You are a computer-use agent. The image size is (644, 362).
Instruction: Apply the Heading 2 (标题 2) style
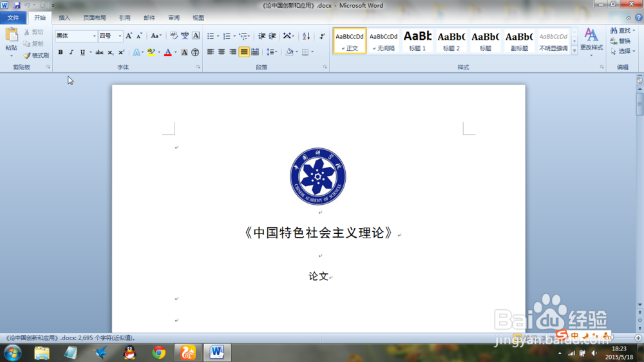click(451, 41)
